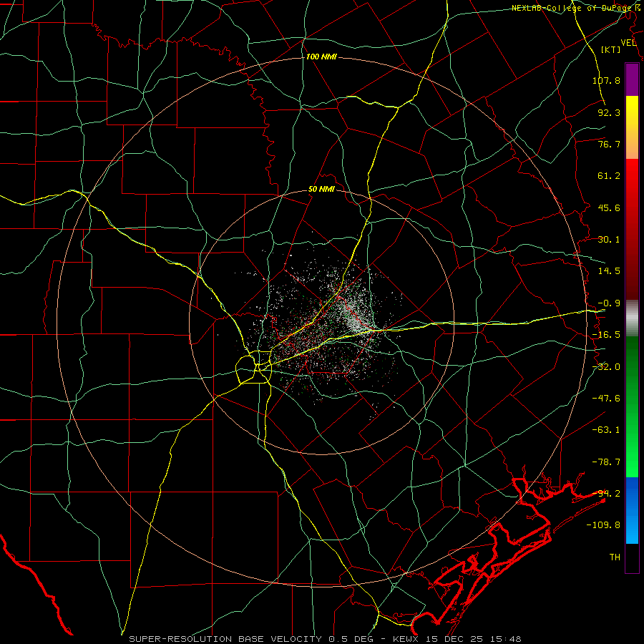Click the 45.6 velocity legend value
Viewport: 644px width, 644px height.
pyautogui.click(x=609, y=208)
